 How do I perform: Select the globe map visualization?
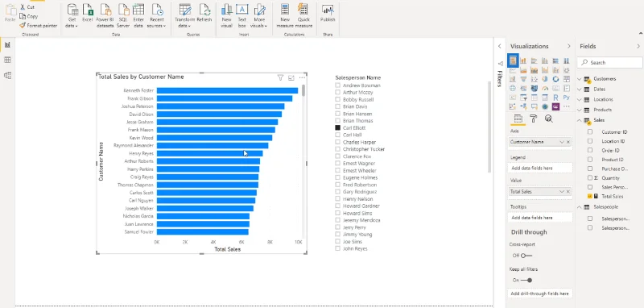[x=513, y=88]
